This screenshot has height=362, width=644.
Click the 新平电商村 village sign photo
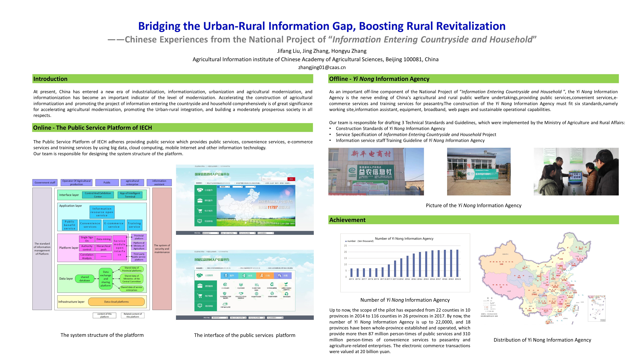[376, 172]
